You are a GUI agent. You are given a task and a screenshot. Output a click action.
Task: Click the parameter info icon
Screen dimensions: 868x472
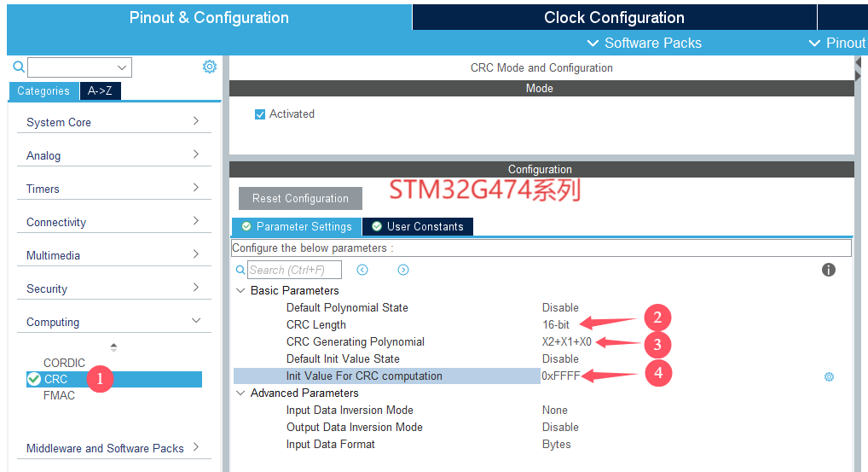click(828, 270)
